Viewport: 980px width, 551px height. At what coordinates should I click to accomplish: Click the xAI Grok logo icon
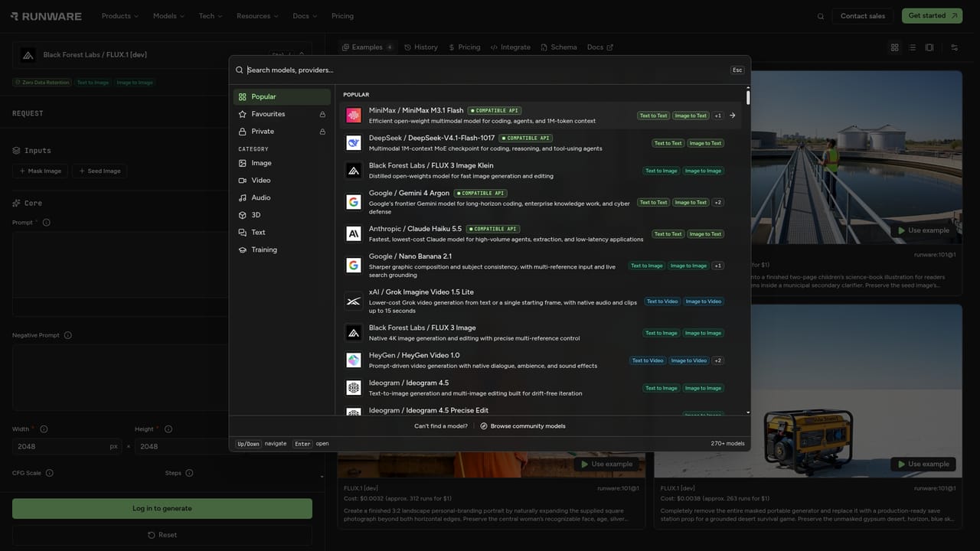pyautogui.click(x=354, y=302)
